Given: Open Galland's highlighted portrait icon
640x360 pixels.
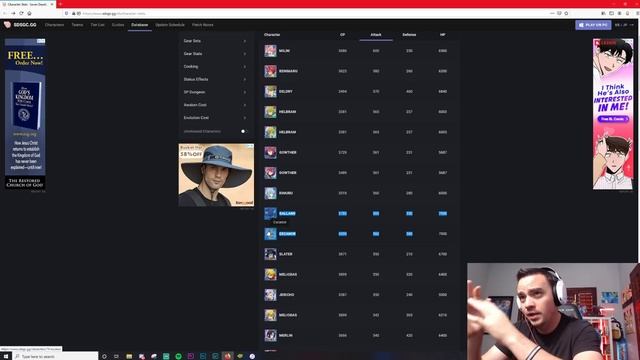Looking at the screenshot, I should [270, 213].
